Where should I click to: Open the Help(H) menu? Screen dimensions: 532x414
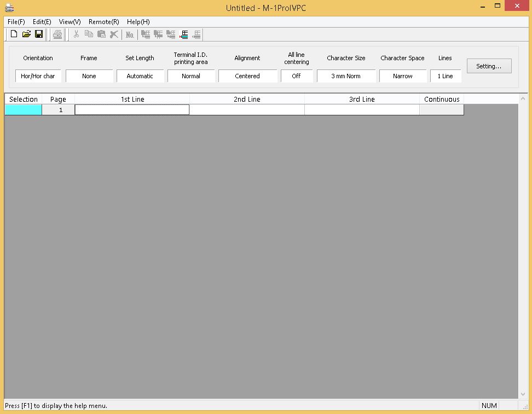click(138, 22)
